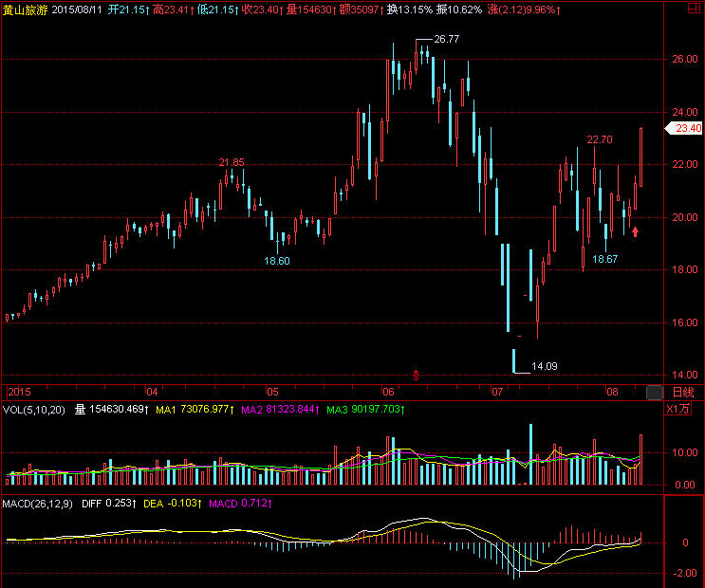Click the 黄山旅游 stock name
Viewport: 705px width, 588px height.
pos(24,9)
